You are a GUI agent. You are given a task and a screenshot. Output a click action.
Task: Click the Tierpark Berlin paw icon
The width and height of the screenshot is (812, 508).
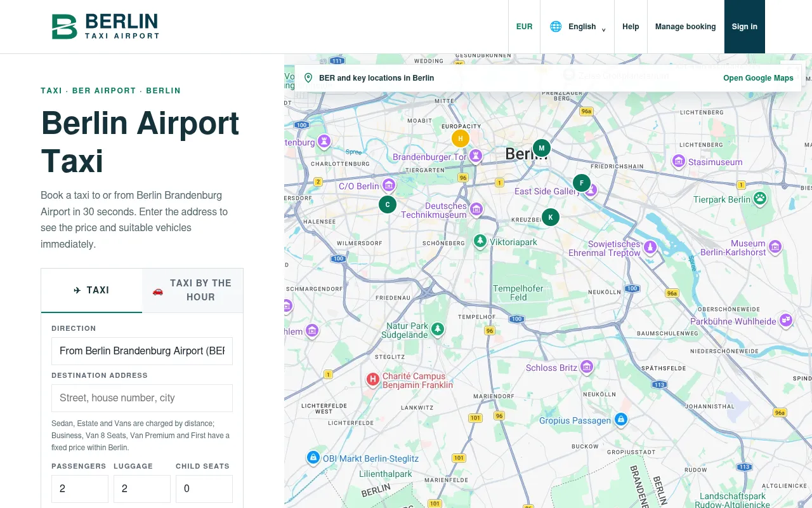click(760, 199)
